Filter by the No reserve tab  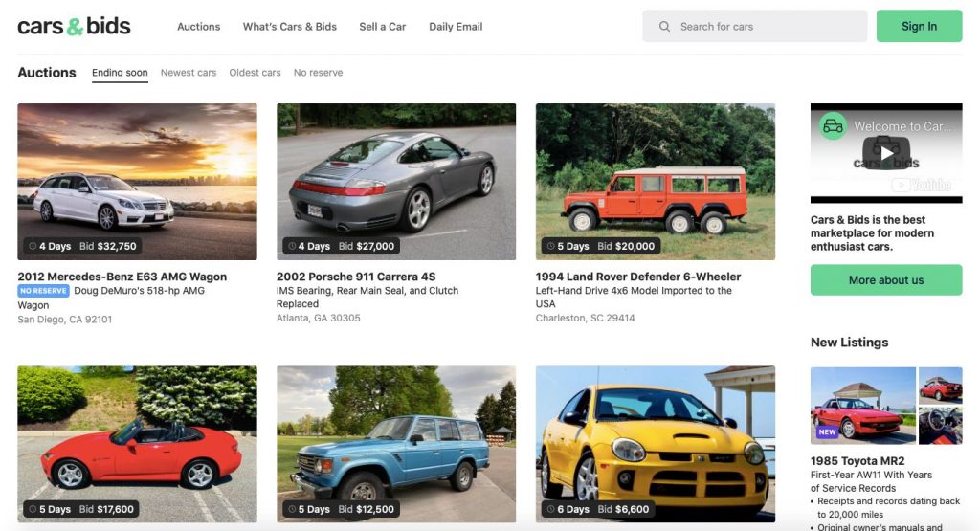[x=318, y=73]
